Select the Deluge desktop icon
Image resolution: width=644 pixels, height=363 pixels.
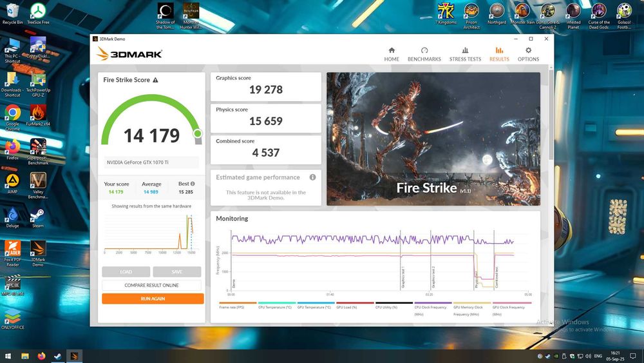[12, 217]
